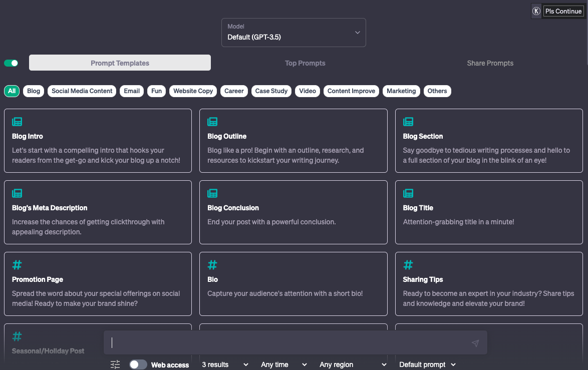Click the send arrow icon in message box
This screenshot has height=370, width=588.
(475, 343)
